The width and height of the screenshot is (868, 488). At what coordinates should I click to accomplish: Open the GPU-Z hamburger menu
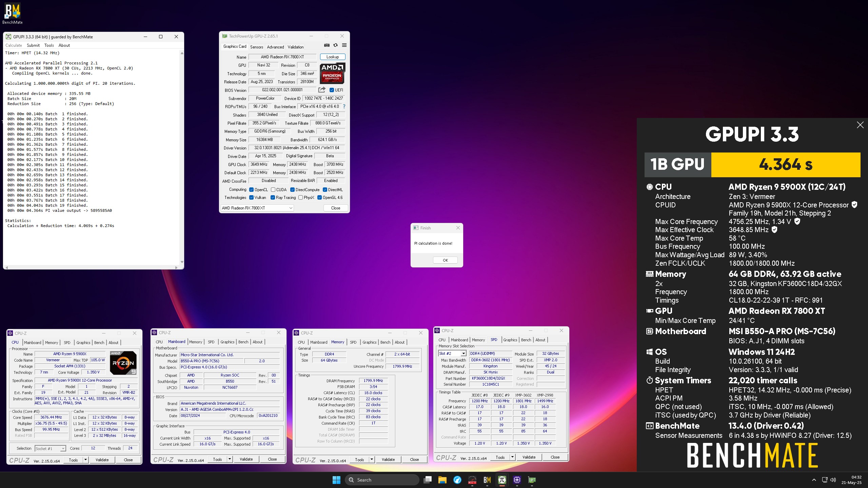344,45
